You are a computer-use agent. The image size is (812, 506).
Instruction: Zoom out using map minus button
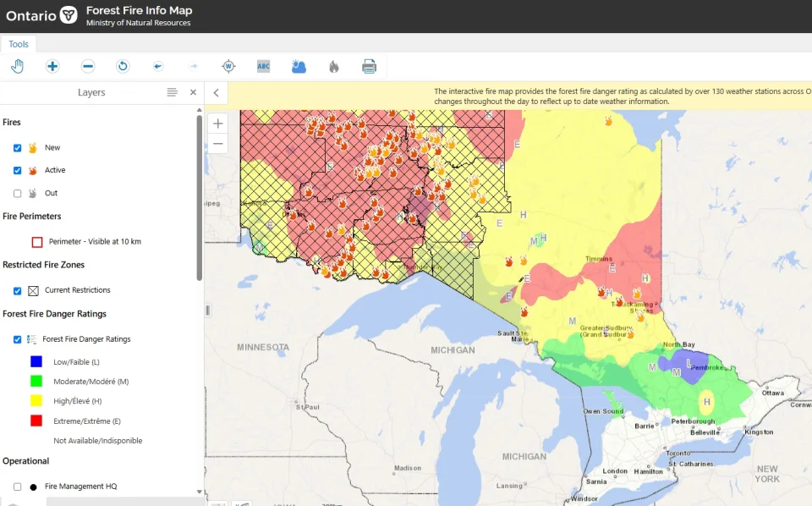point(218,144)
